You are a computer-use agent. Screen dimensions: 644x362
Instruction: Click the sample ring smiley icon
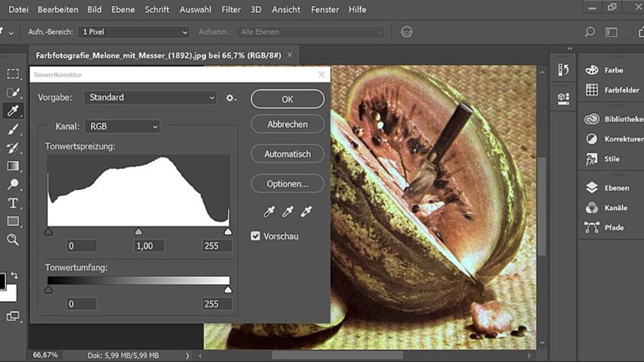click(x=406, y=32)
